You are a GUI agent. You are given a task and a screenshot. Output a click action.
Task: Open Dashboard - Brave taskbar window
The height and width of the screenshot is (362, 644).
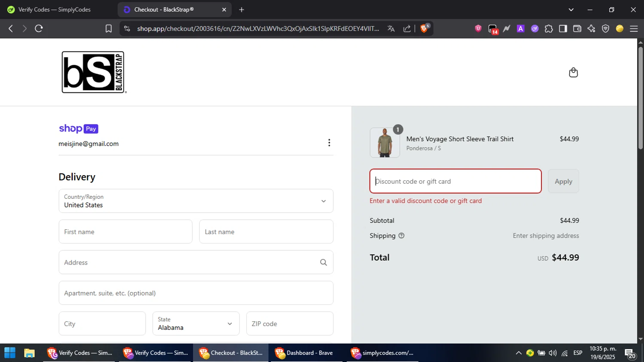tap(307, 353)
